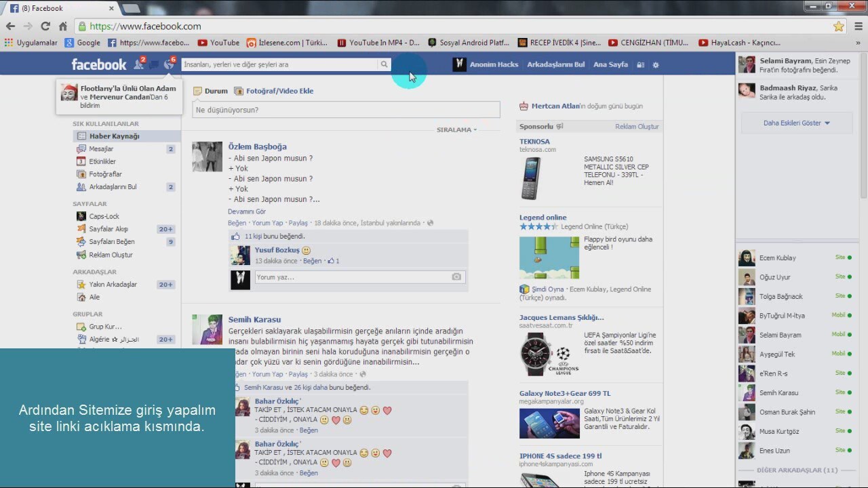Click the search magnifier button
This screenshot has height=488, width=868.
tap(384, 64)
